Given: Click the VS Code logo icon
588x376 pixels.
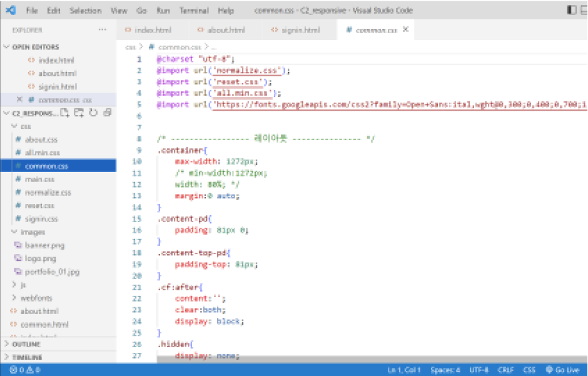Looking at the screenshot, I should pos(11,10).
